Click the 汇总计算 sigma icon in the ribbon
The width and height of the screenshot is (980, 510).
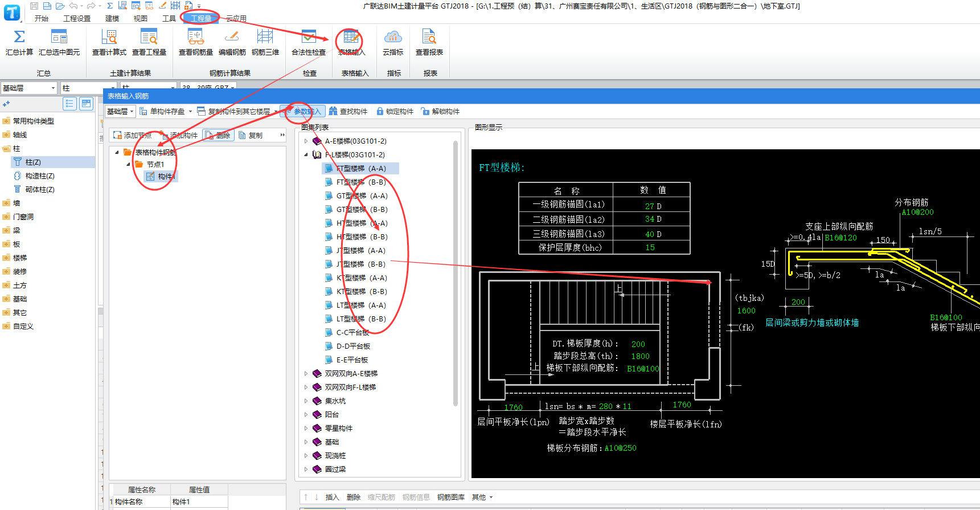click(x=19, y=36)
